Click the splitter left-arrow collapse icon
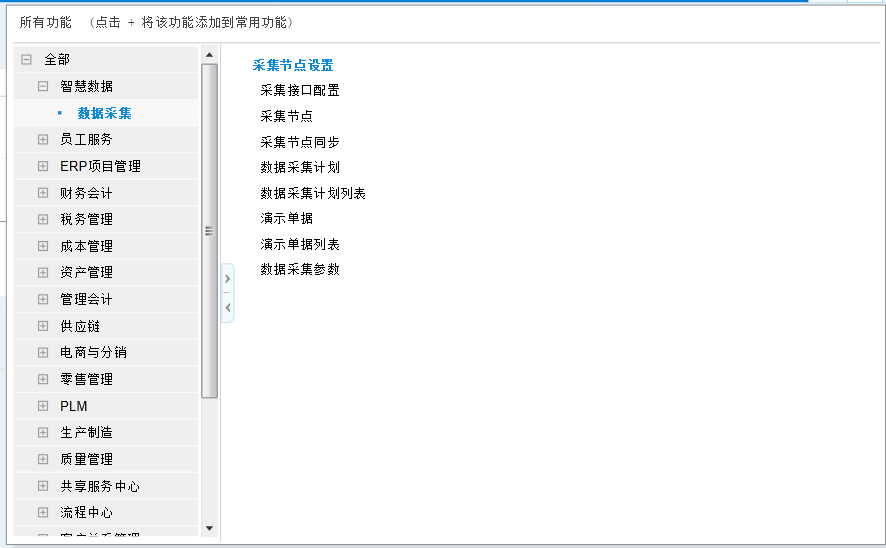The height and width of the screenshot is (548, 886). tap(228, 307)
